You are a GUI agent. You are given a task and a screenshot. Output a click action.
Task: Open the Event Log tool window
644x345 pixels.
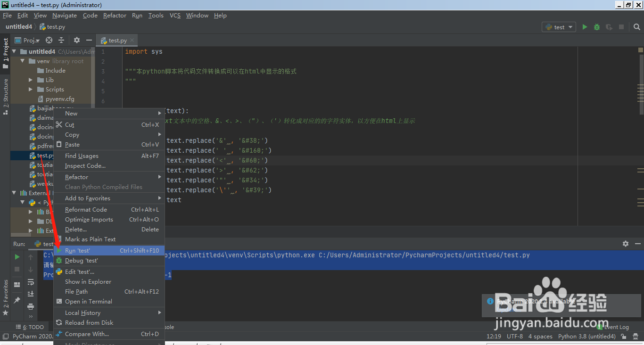(x=613, y=327)
